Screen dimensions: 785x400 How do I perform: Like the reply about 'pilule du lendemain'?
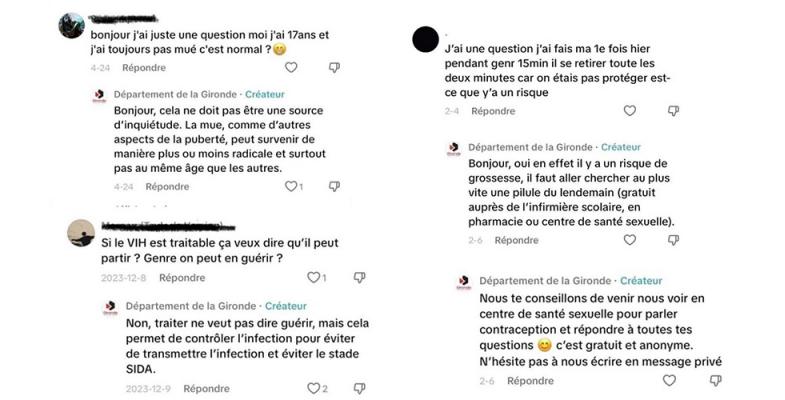coord(629,240)
